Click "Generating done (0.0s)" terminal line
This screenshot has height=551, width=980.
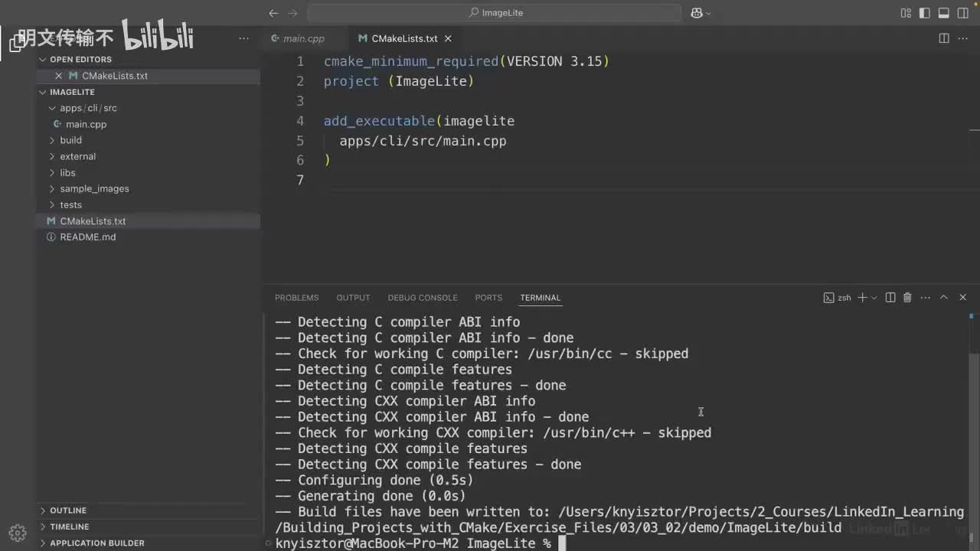pos(371,496)
